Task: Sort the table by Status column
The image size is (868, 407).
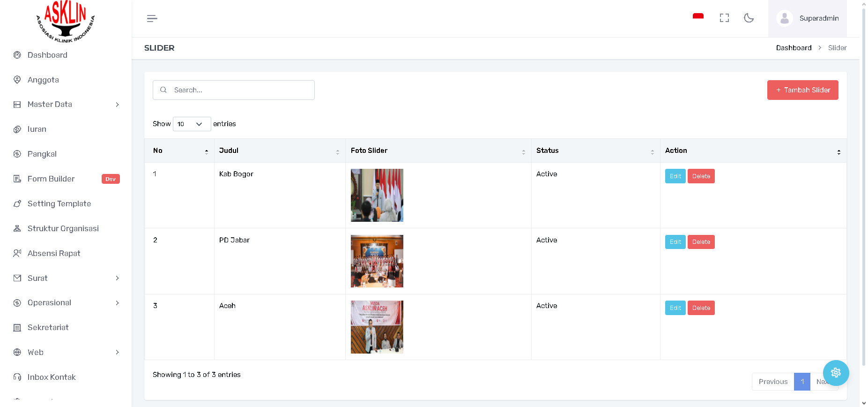Action: point(595,151)
